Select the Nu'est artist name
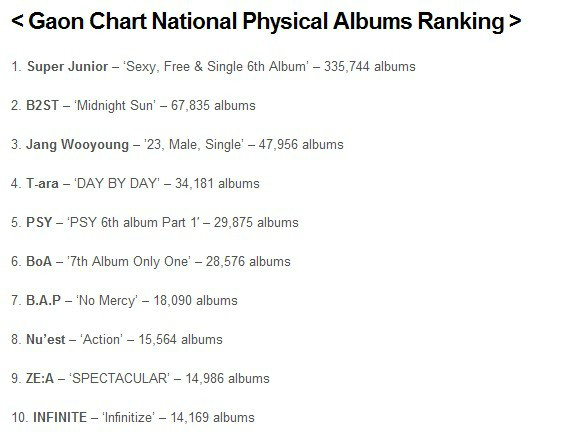 (46, 340)
